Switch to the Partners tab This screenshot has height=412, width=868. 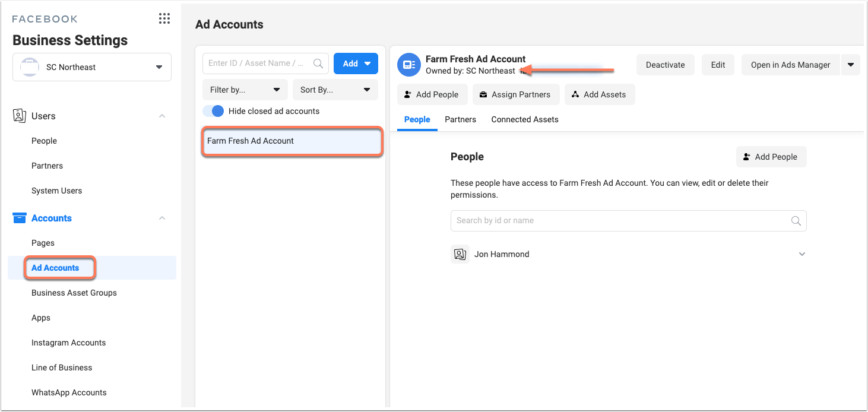coord(460,119)
